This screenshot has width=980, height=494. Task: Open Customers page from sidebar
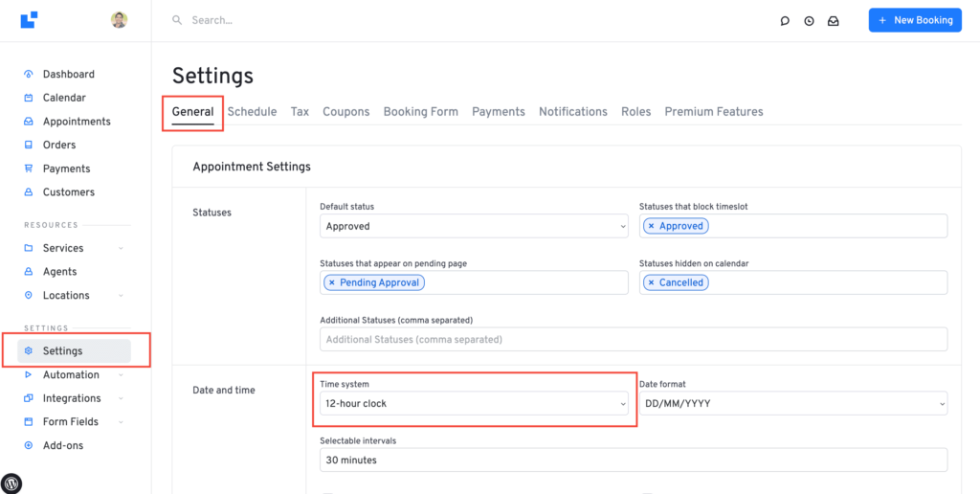[68, 192]
